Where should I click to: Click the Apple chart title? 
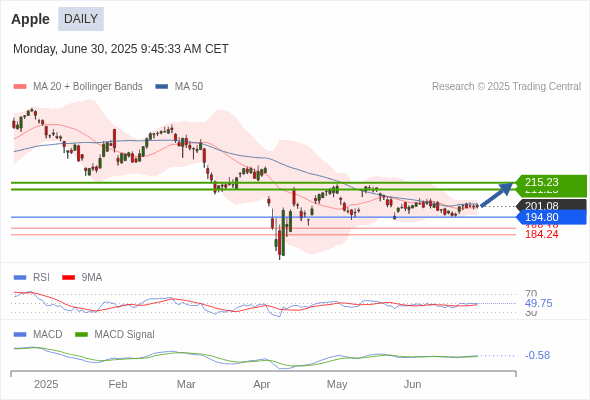click(30, 19)
